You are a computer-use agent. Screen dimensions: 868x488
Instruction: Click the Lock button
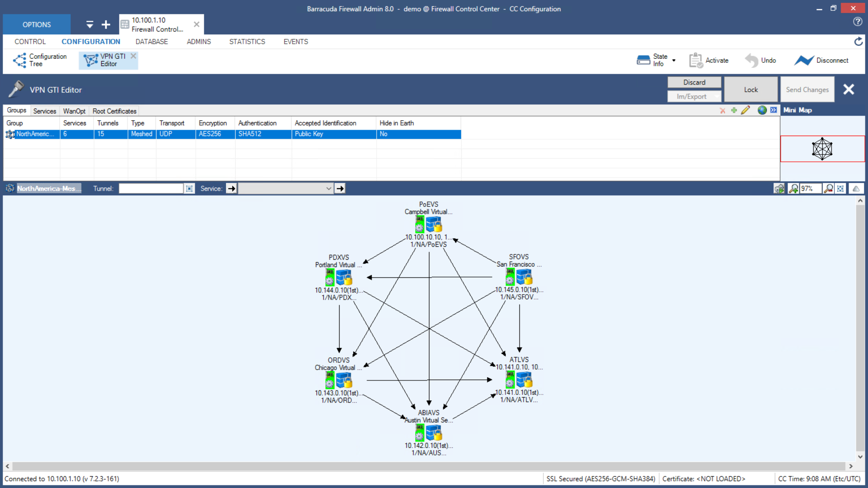[751, 89]
